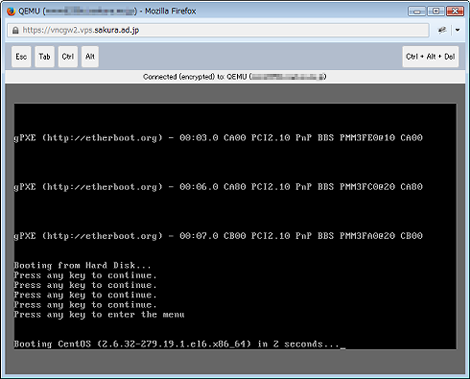The height and width of the screenshot is (379, 470).
Task: Send the Tab key to the console
Action: [44, 57]
